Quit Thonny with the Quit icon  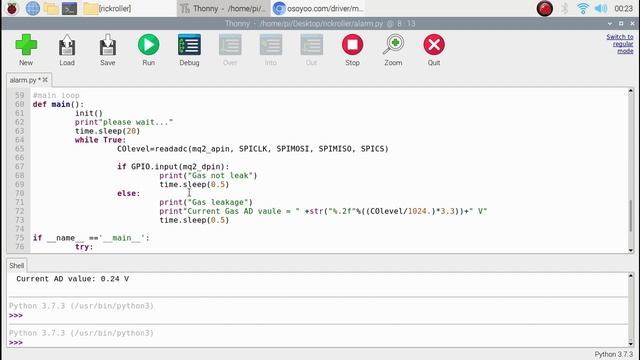[434, 50]
